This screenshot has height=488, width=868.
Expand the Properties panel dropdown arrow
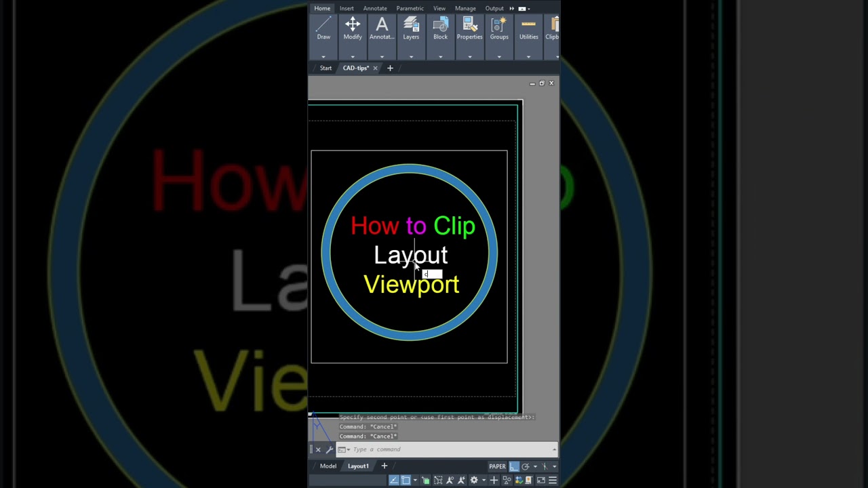click(x=469, y=56)
